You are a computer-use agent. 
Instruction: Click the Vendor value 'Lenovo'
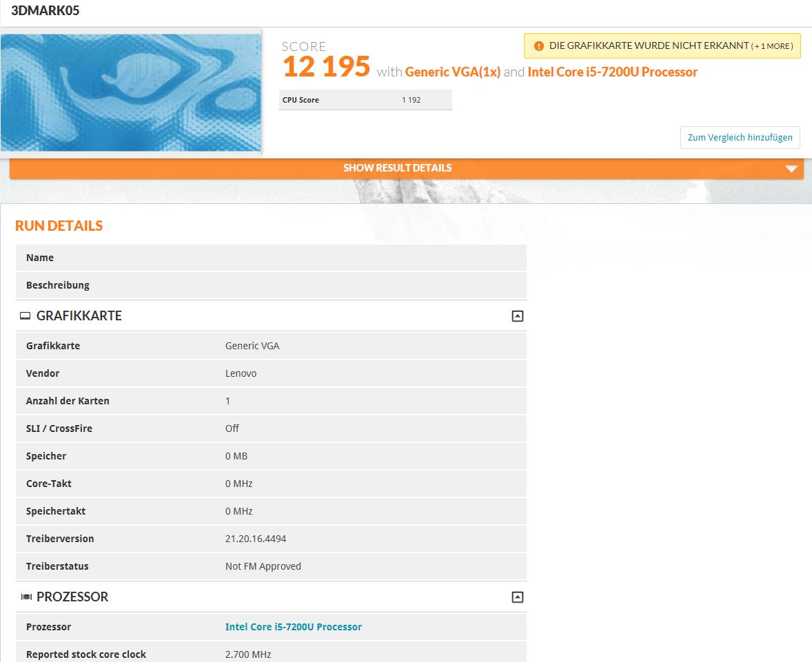(241, 373)
